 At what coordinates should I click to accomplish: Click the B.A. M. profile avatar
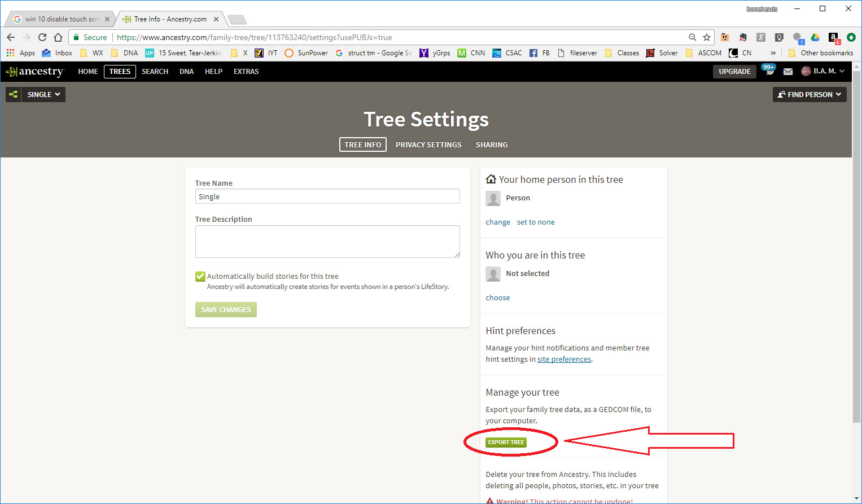pos(806,71)
